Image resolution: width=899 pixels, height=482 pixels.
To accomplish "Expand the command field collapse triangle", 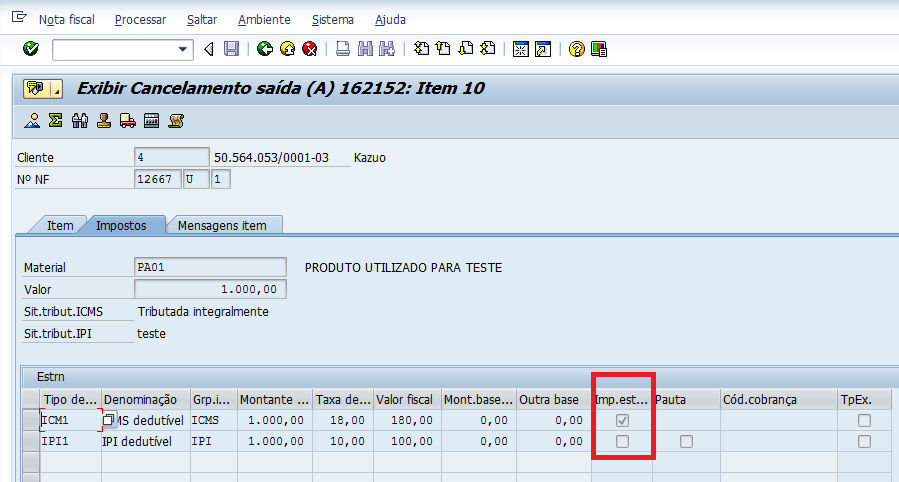I will 209,49.
